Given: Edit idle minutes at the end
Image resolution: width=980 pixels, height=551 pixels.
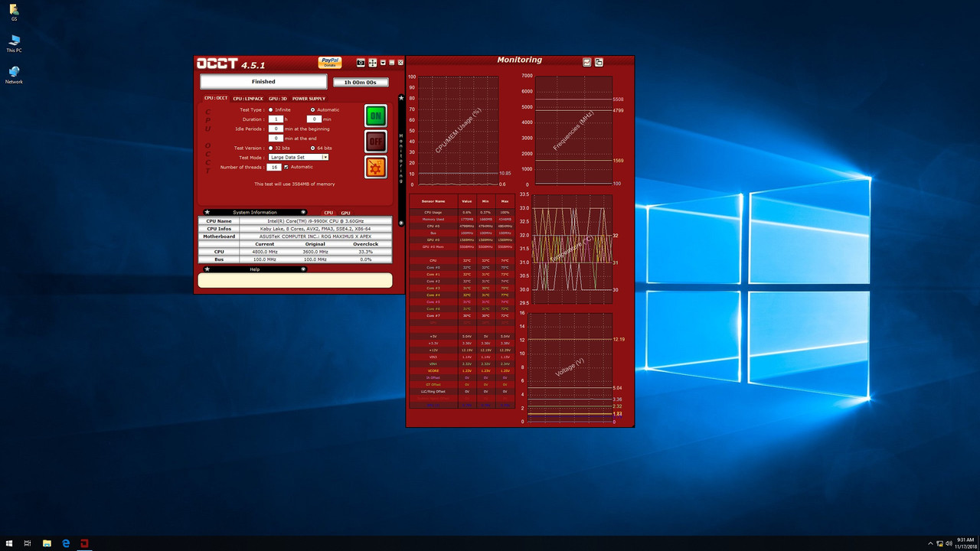Looking at the screenshot, I should click(x=275, y=139).
